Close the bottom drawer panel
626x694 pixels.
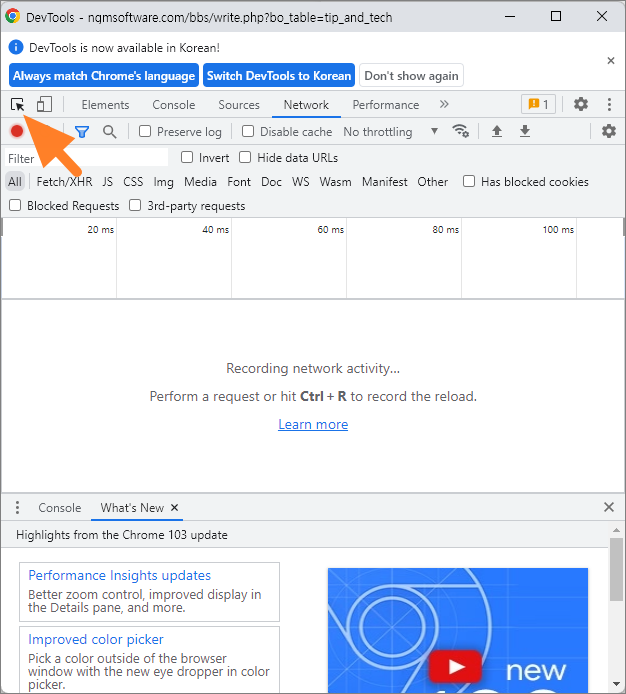[609, 507]
